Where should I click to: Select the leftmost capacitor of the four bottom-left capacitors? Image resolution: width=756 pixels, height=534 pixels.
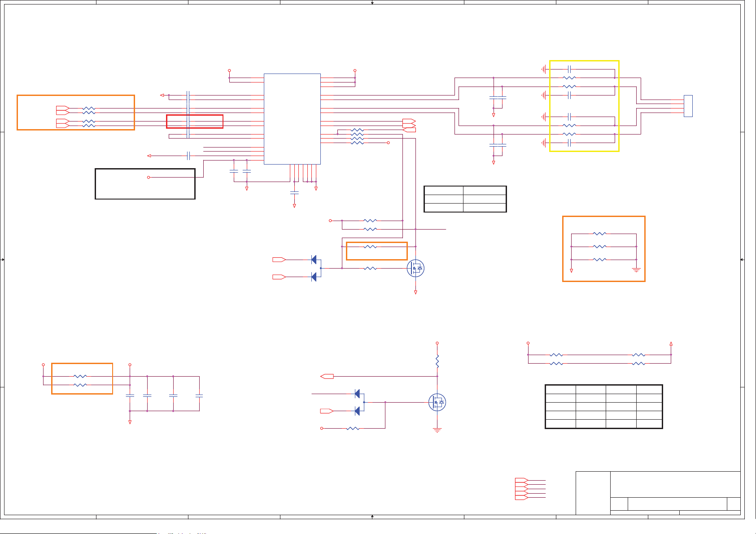pyautogui.click(x=130, y=396)
